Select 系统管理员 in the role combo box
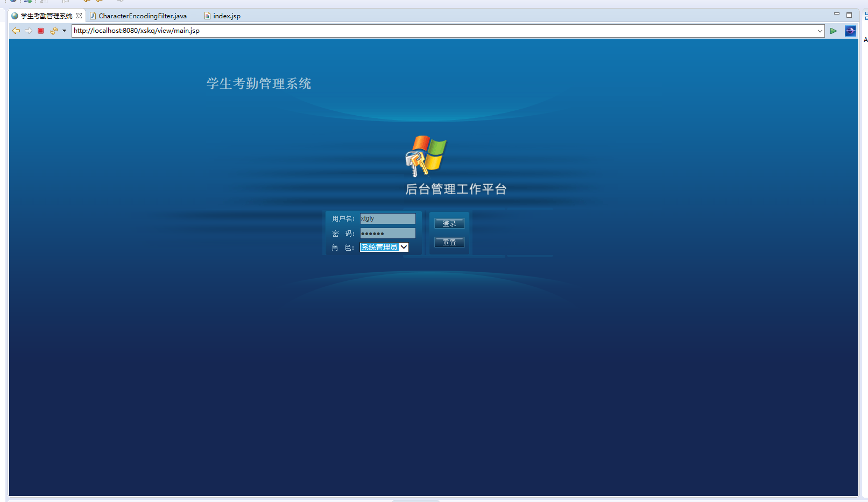The width and height of the screenshot is (868, 502). [x=382, y=247]
